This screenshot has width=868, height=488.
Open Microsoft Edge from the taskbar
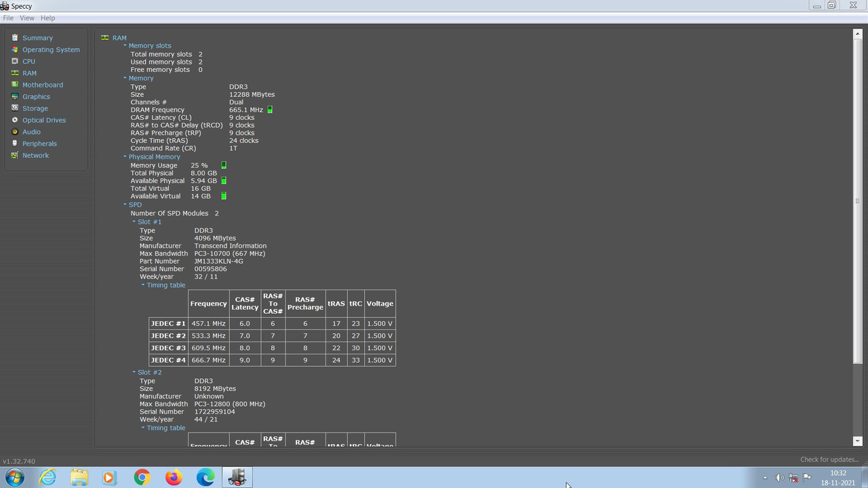[205, 477]
